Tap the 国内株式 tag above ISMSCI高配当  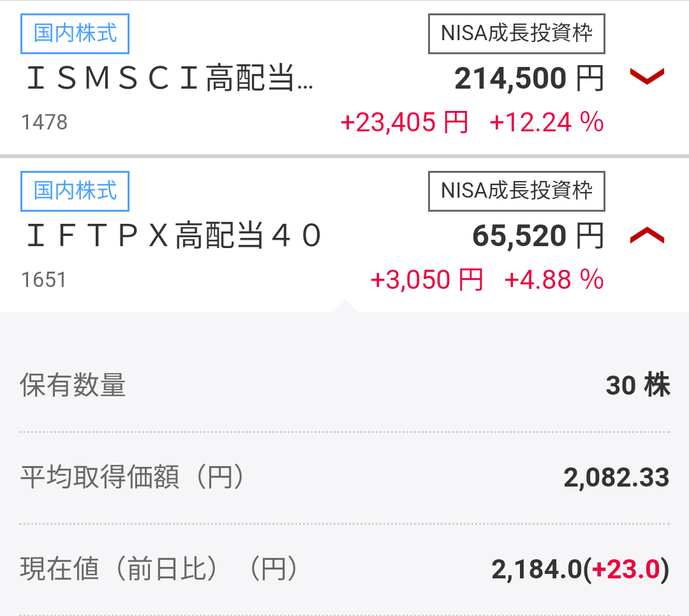coord(75,33)
